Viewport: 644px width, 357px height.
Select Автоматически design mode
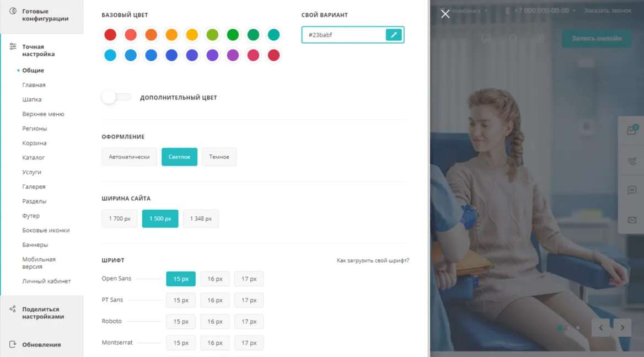click(x=129, y=157)
